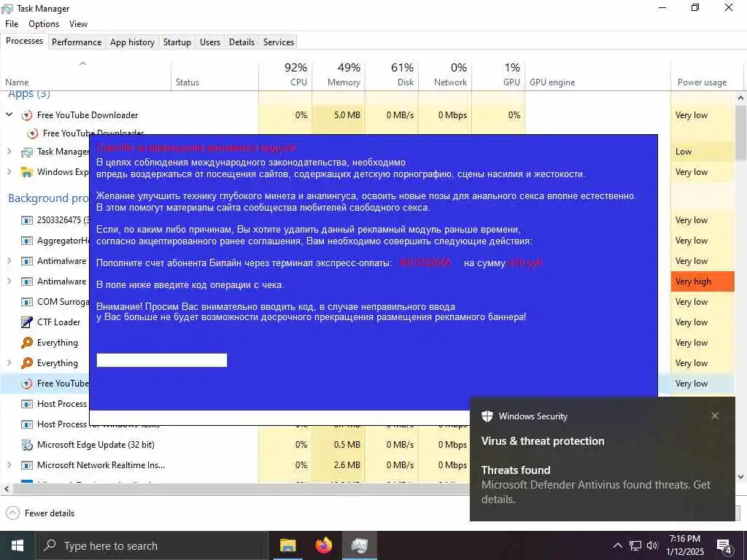The image size is (747, 560).
Task: Click the Very high power usage cell
Action: click(703, 281)
